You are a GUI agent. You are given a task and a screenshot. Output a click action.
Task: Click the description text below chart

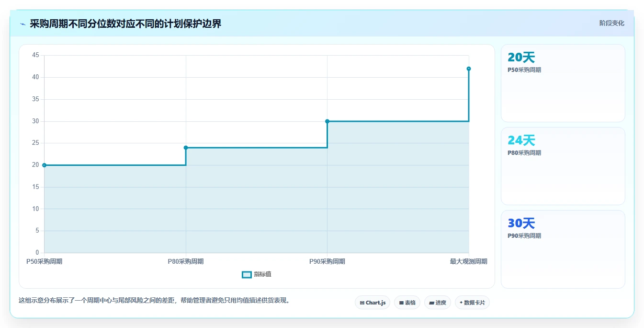tap(154, 301)
